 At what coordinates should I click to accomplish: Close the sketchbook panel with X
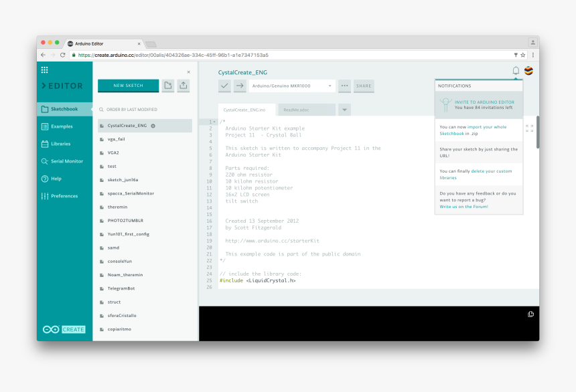point(188,72)
